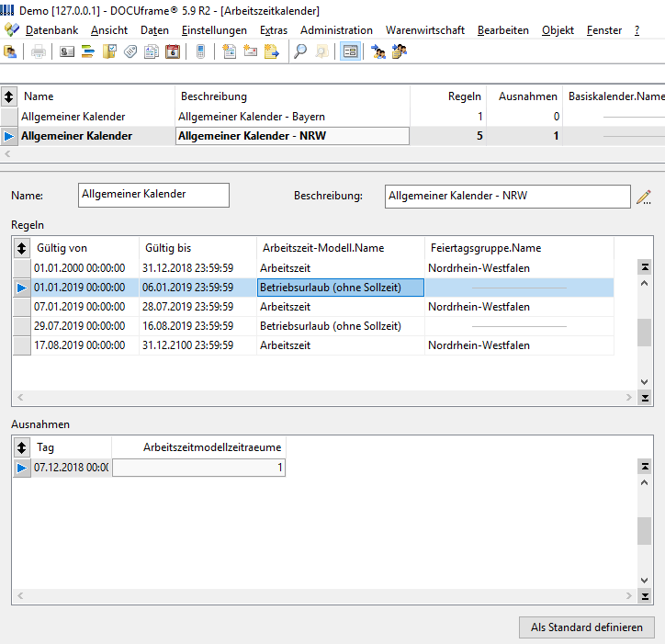Click the documents pages icon
Image resolution: width=665 pixels, height=644 pixels.
point(152,51)
